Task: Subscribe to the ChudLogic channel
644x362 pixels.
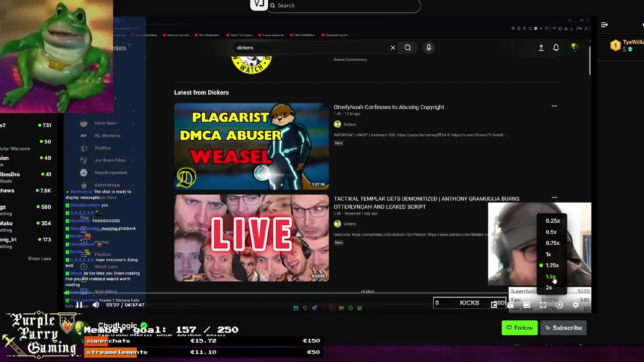Action: pyautogui.click(x=563, y=328)
